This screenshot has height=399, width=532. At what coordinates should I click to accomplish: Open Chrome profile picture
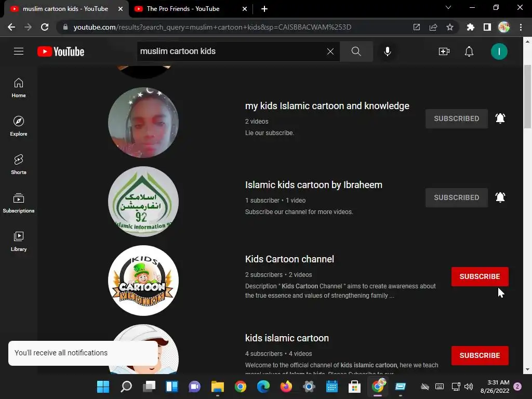(503, 27)
